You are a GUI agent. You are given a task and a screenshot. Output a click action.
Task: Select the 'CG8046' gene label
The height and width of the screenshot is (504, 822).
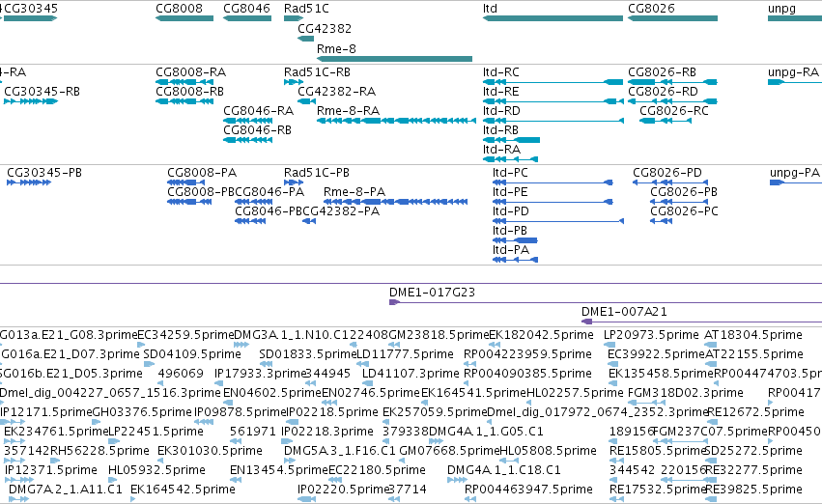[246, 9]
